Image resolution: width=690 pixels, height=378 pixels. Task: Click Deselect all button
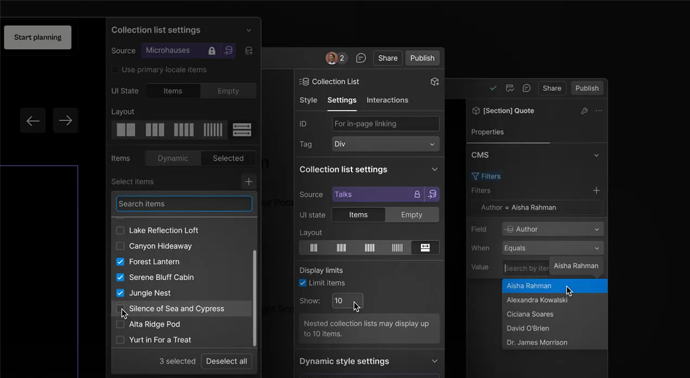pyautogui.click(x=227, y=361)
